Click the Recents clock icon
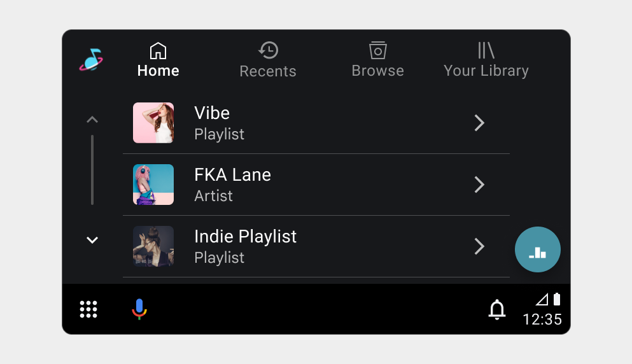The image size is (632, 364). pyautogui.click(x=268, y=51)
